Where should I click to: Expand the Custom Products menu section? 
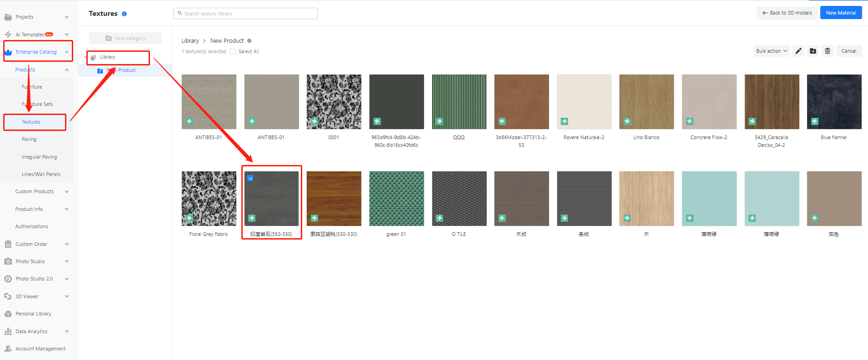point(66,192)
